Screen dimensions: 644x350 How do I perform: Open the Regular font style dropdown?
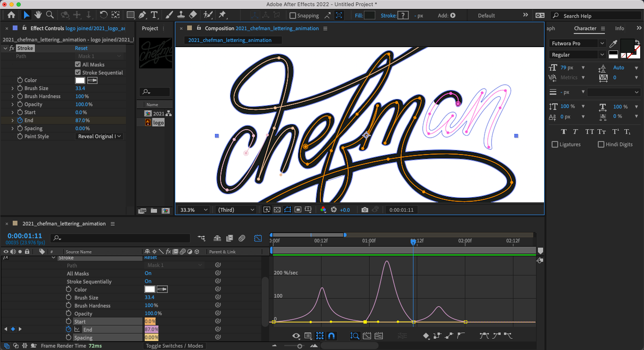(x=578, y=55)
